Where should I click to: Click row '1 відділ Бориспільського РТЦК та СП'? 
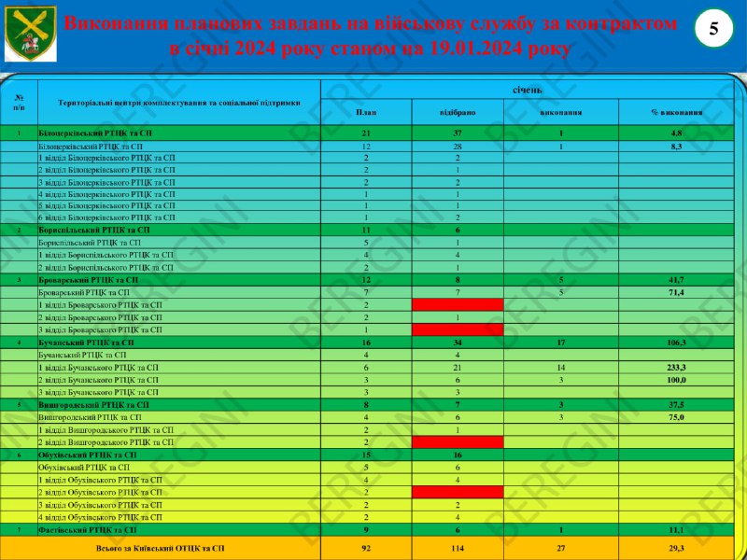(x=367, y=255)
